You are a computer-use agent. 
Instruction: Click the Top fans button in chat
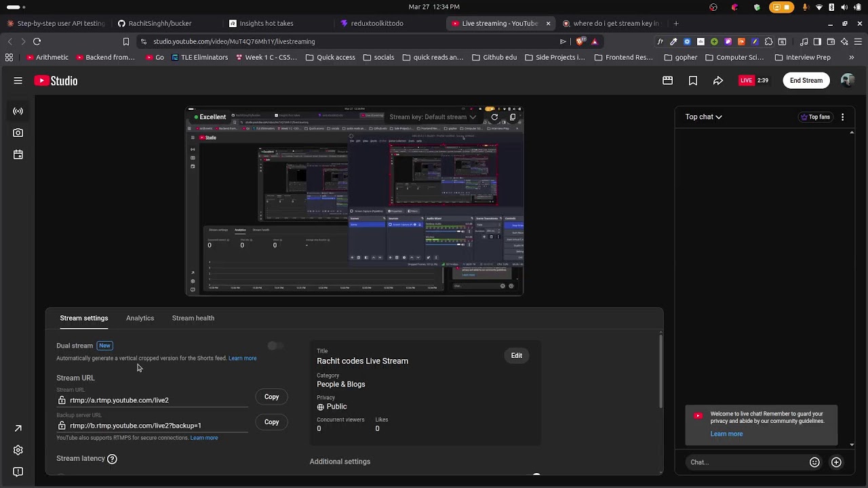[x=815, y=117]
